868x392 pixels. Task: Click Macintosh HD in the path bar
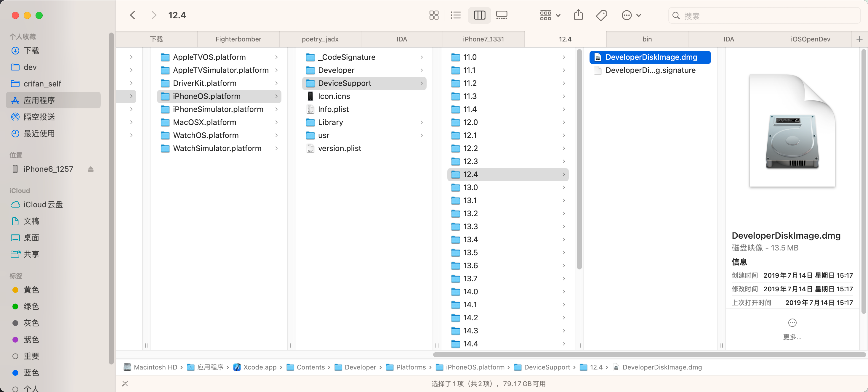[x=150, y=367]
